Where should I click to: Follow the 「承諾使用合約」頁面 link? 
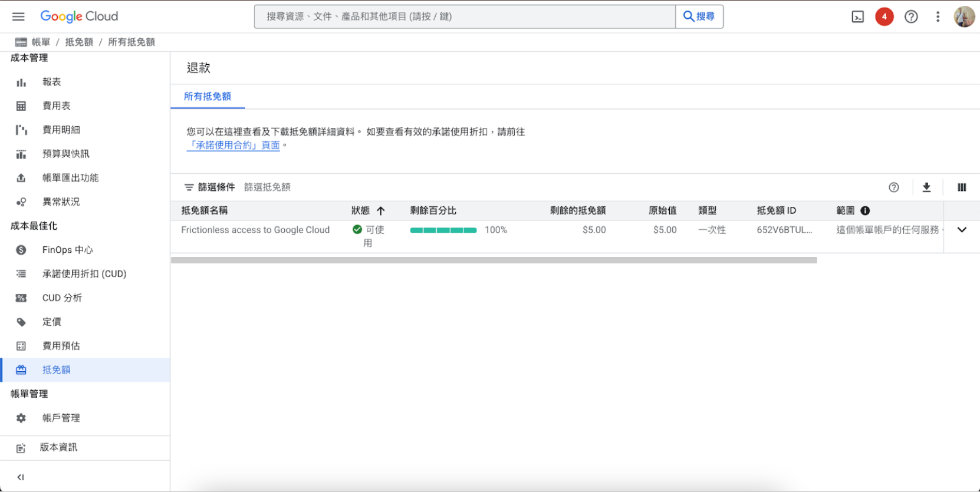[234, 146]
